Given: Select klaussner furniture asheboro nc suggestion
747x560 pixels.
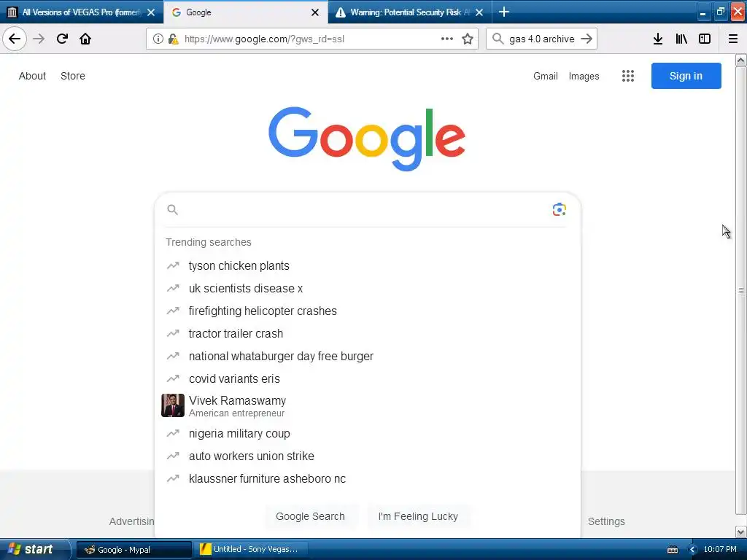Looking at the screenshot, I should coord(368,479).
